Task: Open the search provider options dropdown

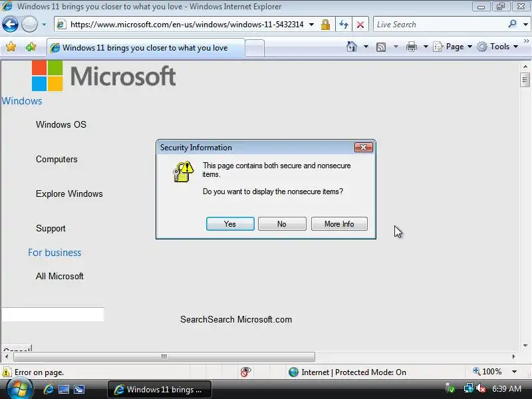Action: pyautogui.click(x=525, y=25)
